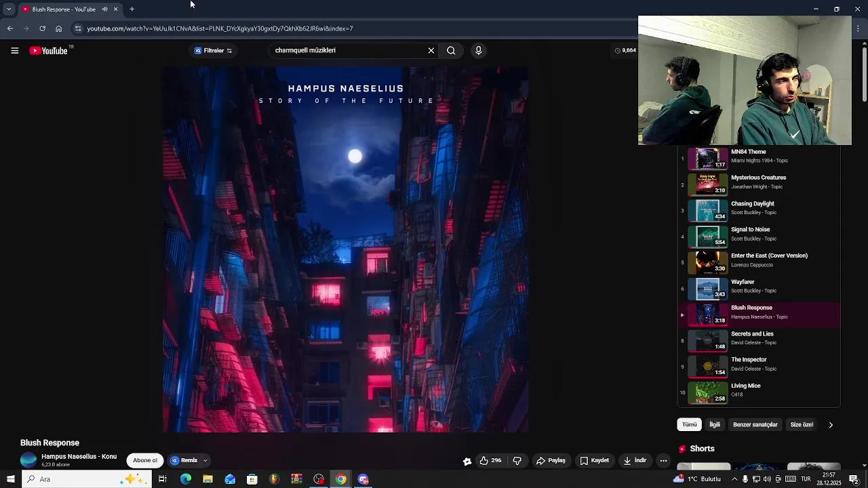Download the video with İndir
The width and height of the screenshot is (868, 488).
635,461
